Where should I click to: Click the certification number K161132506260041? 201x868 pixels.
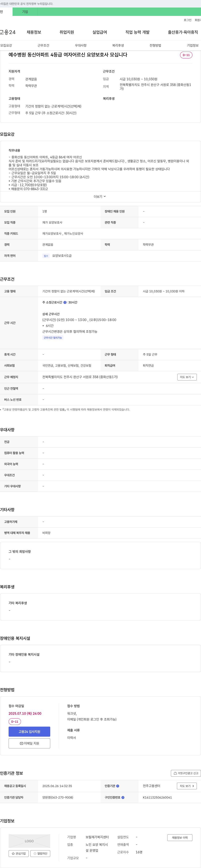157,798
